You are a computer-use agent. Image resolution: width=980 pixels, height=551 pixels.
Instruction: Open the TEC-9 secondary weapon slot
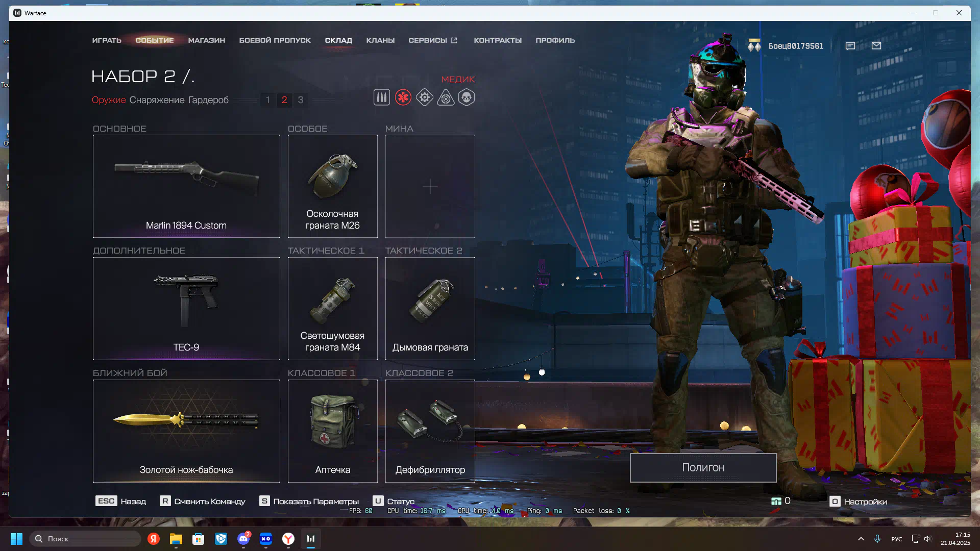pos(186,309)
